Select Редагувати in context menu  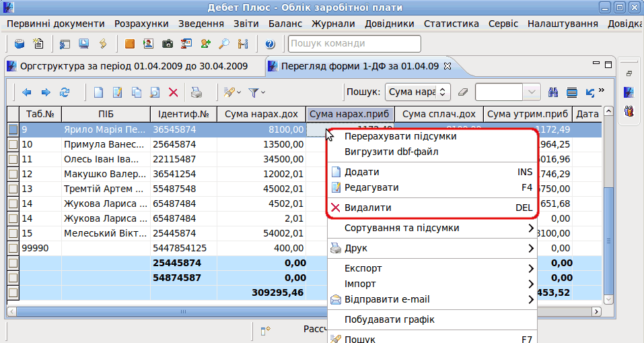(x=432, y=187)
